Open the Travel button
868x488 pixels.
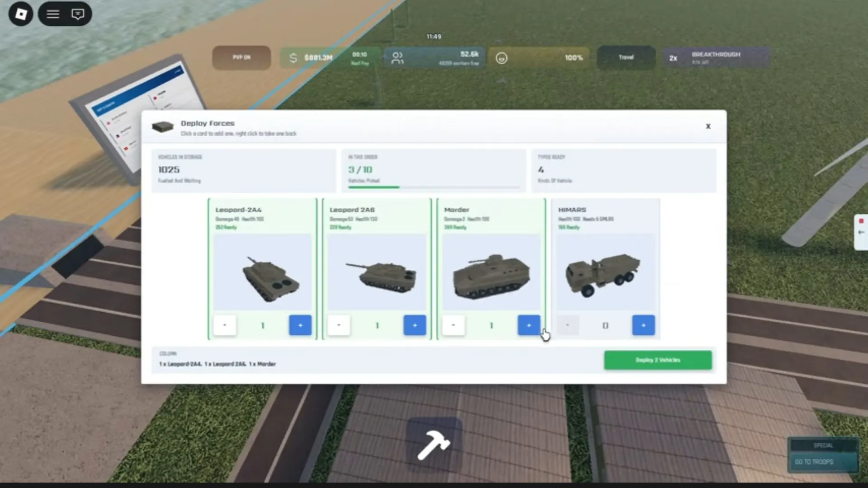pos(626,57)
